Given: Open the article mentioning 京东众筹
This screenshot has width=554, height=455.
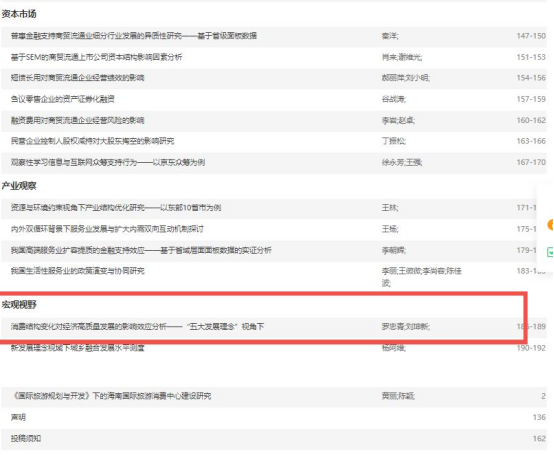Looking at the screenshot, I should (108, 162).
